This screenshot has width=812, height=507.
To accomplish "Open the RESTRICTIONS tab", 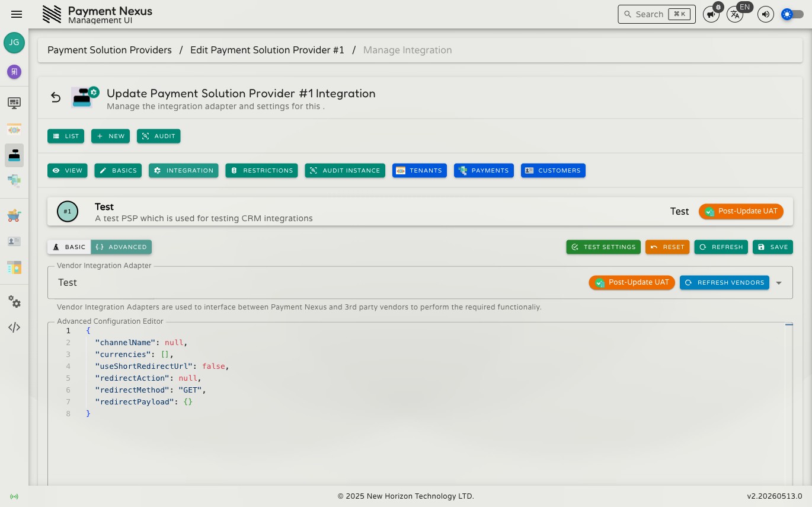I will pos(261,170).
